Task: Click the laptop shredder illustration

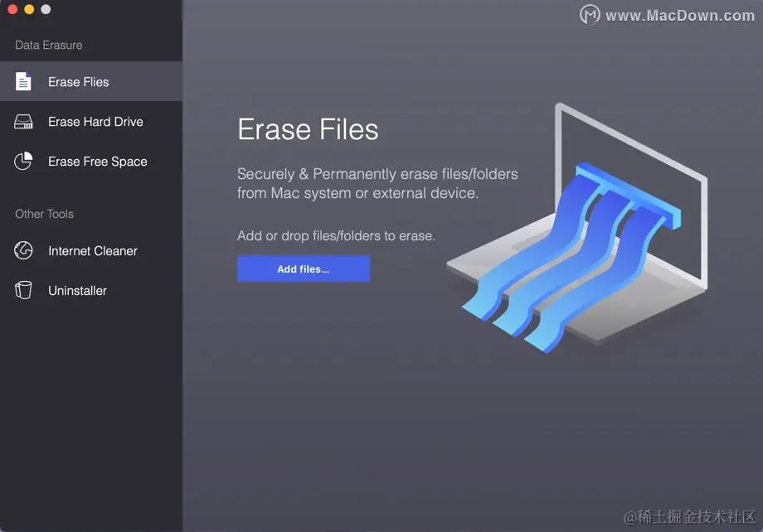Action: click(x=577, y=228)
